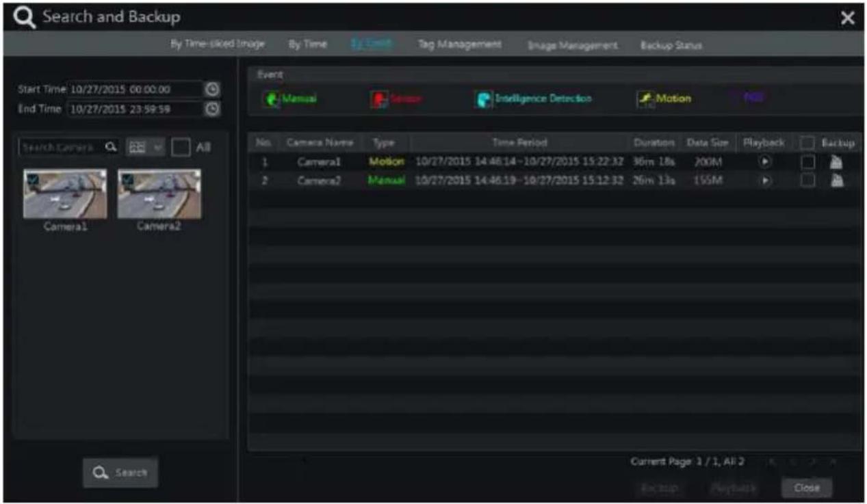Click the Backup button at bottom
The image size is (867, 504).
(x=660, y=488)
